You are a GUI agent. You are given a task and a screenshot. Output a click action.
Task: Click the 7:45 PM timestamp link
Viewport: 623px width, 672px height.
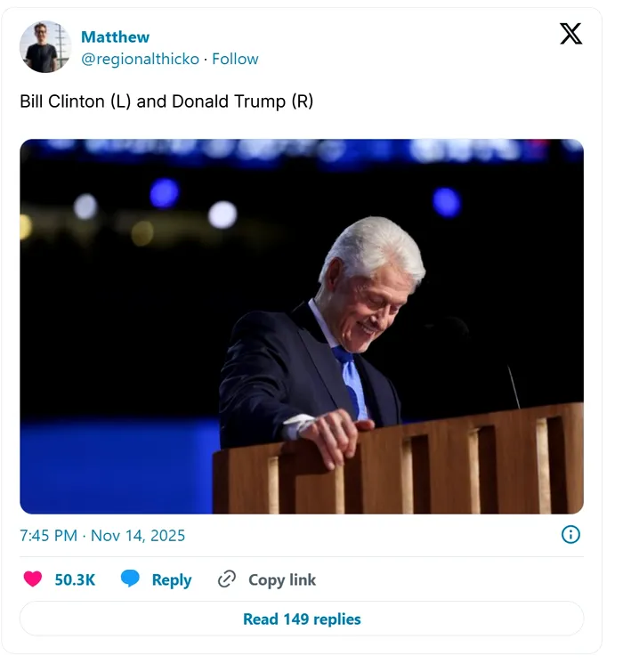[x=48, y=536]
